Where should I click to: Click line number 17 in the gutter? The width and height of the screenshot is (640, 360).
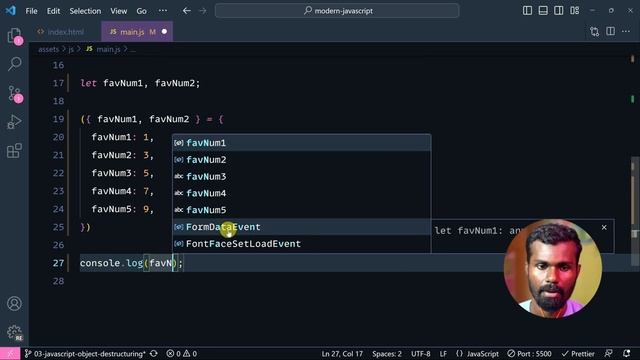tap(58, 83)
